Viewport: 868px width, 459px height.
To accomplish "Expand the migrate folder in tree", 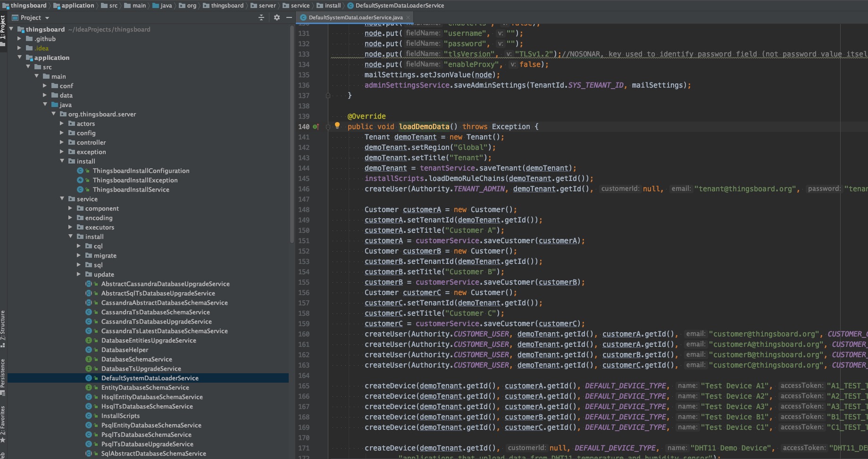I will (x=79, y=255).
